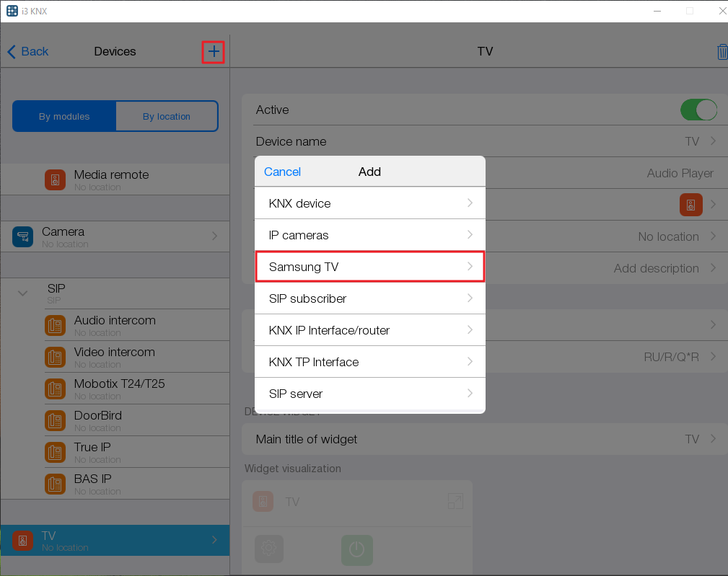Click the Media remote device icon
Viewport: 728px width, 576px height.
point(56,180)
